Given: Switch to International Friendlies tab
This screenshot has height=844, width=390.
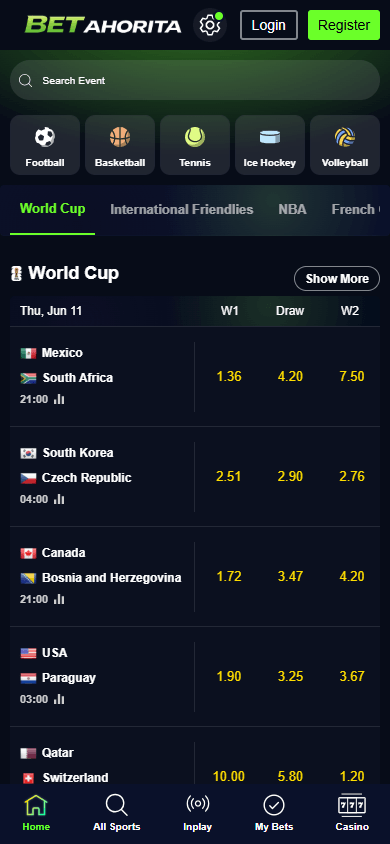Looking at the screenshot, I should [182, 209].
